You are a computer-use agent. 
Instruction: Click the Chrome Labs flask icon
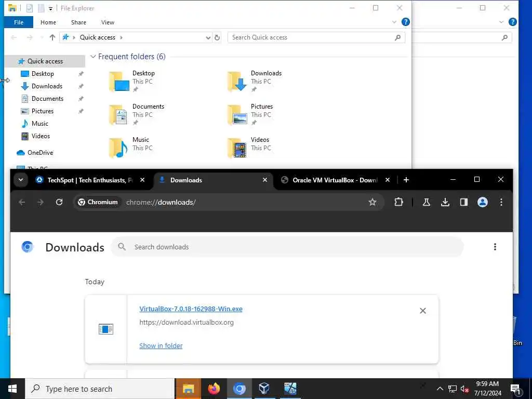click(x=427, y=202)
